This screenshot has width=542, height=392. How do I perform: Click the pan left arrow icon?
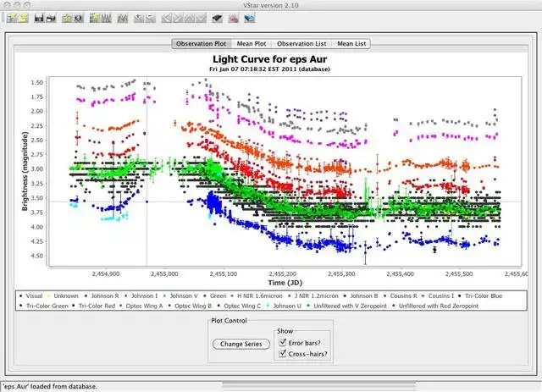click(167, 17)
